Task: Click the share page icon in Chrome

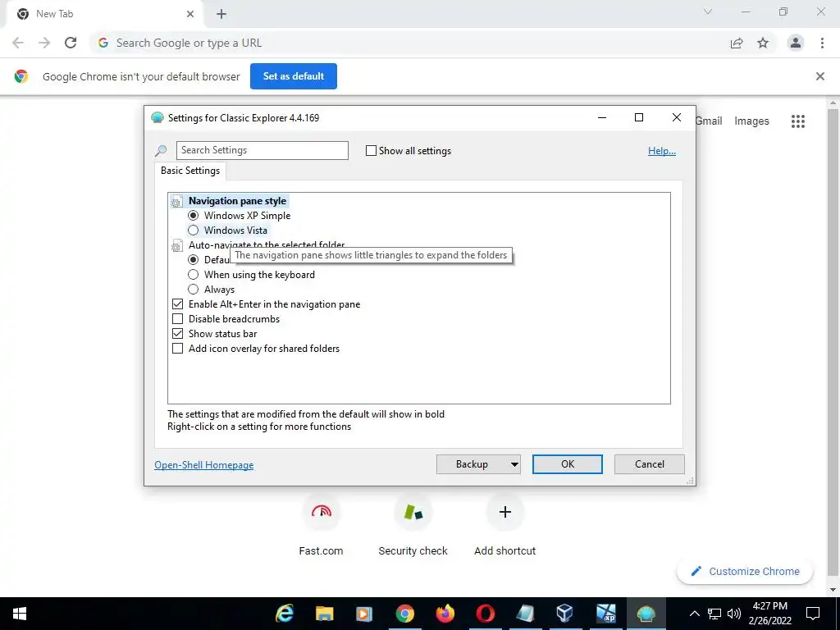Action: pyautogui.click(x=737, y=43)
